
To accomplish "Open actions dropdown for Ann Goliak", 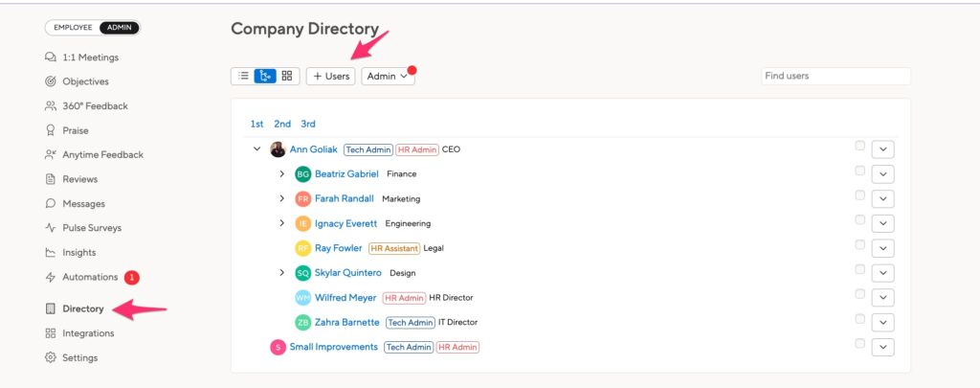I will 882,149.
